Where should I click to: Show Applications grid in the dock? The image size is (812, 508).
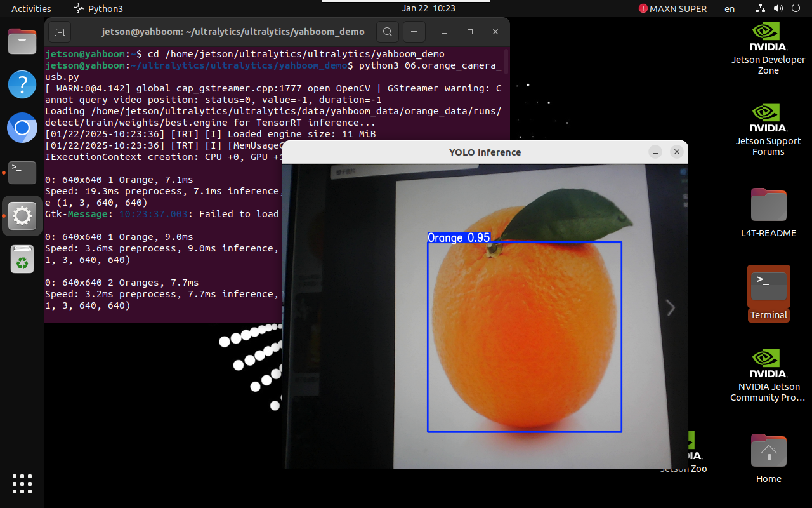(x=22, y=484)
